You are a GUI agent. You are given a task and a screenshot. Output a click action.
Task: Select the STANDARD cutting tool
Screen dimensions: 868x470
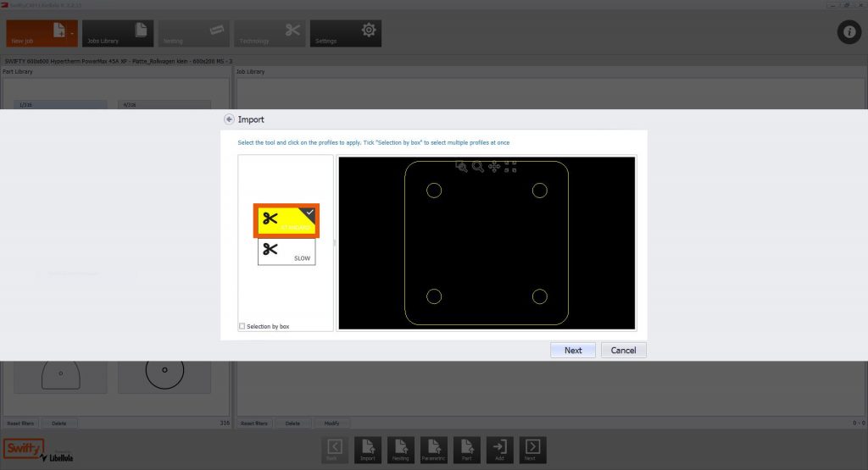click(x=287, y=220)
